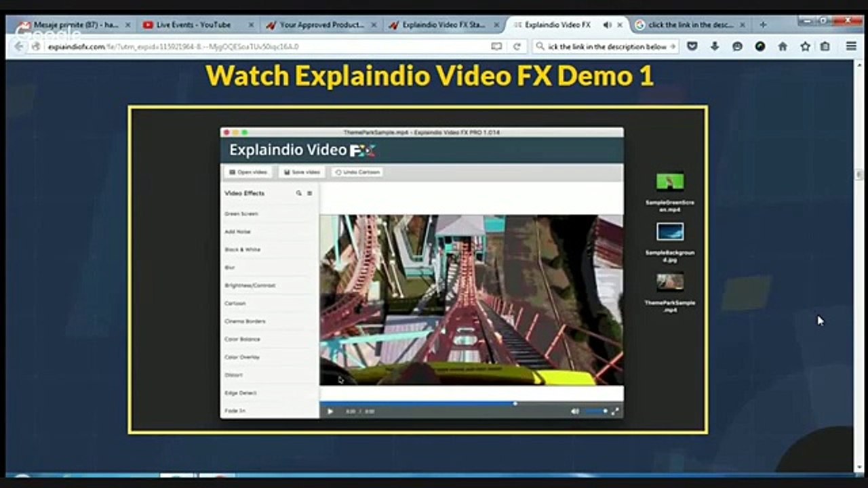The height and width of the screenshot is (488, 868).
Task: Adjust the demo video volume slider
Action: (595, 411)
